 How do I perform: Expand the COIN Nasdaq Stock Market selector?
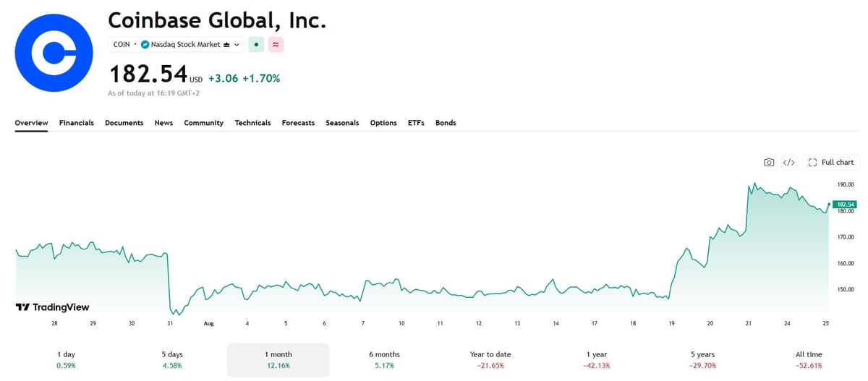[x=176, y=44]
